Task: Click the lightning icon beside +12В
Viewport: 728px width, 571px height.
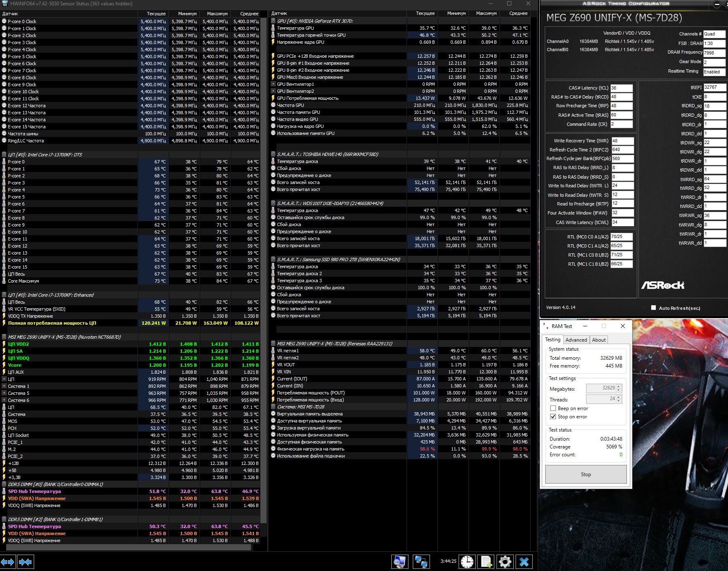Action: coord(4,463)
